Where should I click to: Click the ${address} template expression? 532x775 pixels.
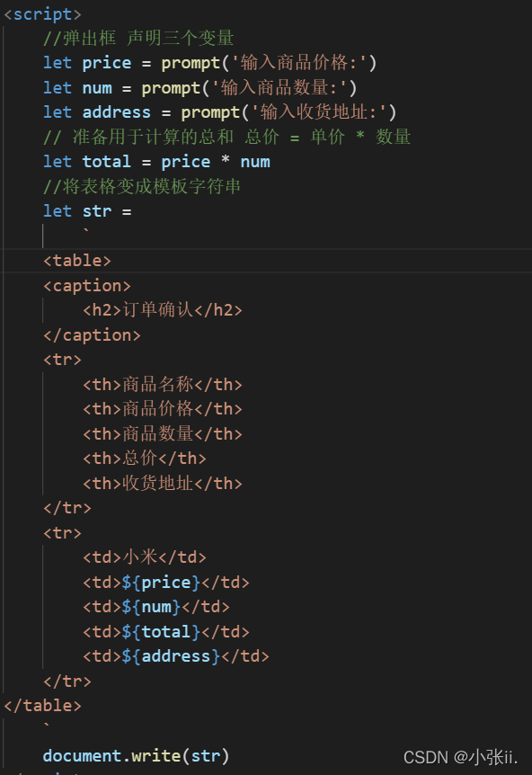point(171,656)
